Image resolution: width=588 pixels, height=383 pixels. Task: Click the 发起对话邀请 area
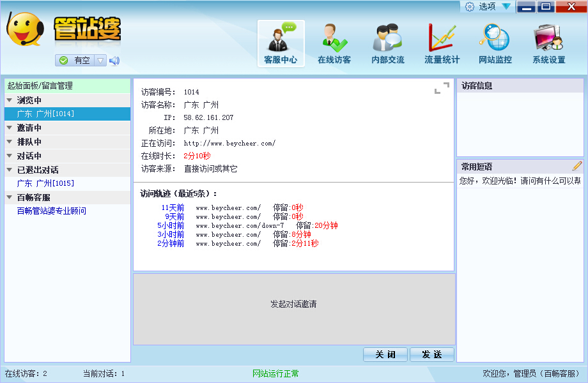294,309
